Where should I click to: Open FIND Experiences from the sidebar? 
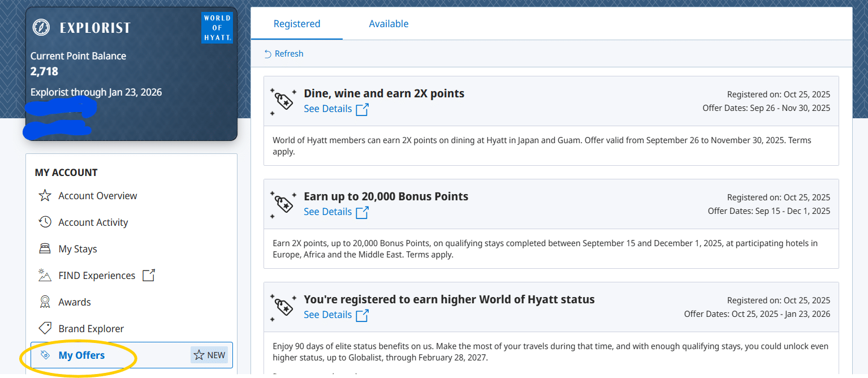97,276
